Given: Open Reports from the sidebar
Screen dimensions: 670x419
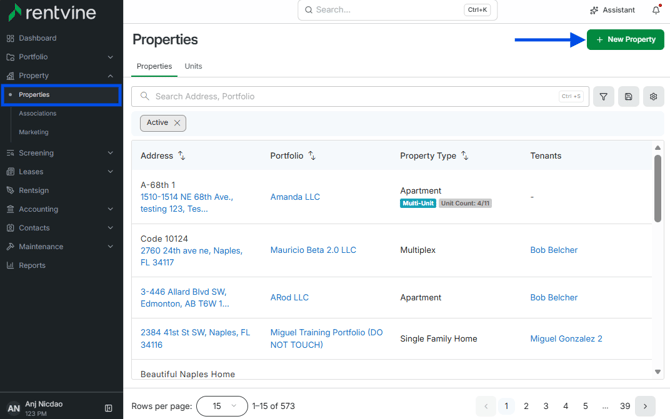Looking at the screenshot, I should pyautogui.click(x=32, y=265).
